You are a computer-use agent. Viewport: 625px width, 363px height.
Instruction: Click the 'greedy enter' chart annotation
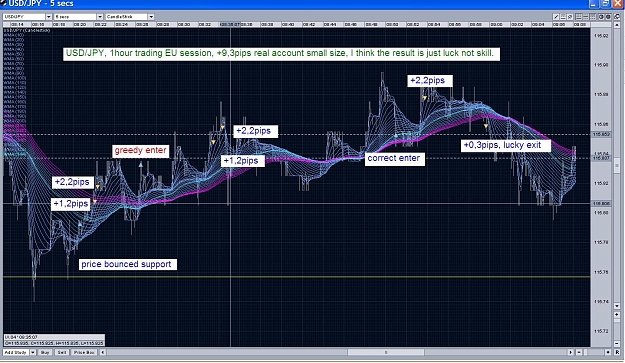point(140,150)
